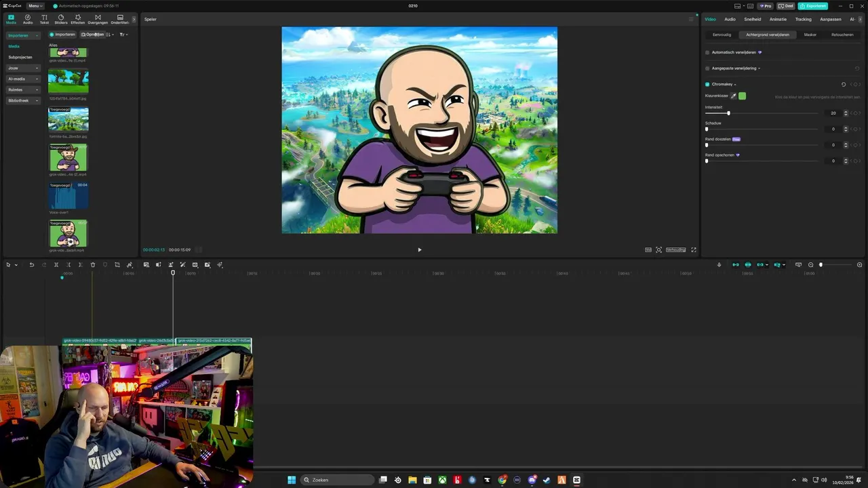Open the Eenvoudig sub-tab
The width and height of the screenshot is (868, 488).
pyautogui.click(x=722, y=35)
